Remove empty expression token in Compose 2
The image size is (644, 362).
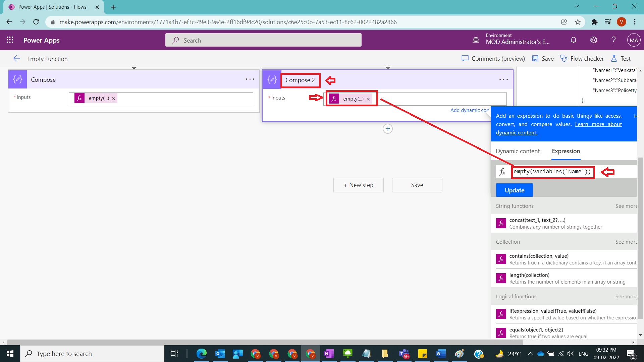368,99
